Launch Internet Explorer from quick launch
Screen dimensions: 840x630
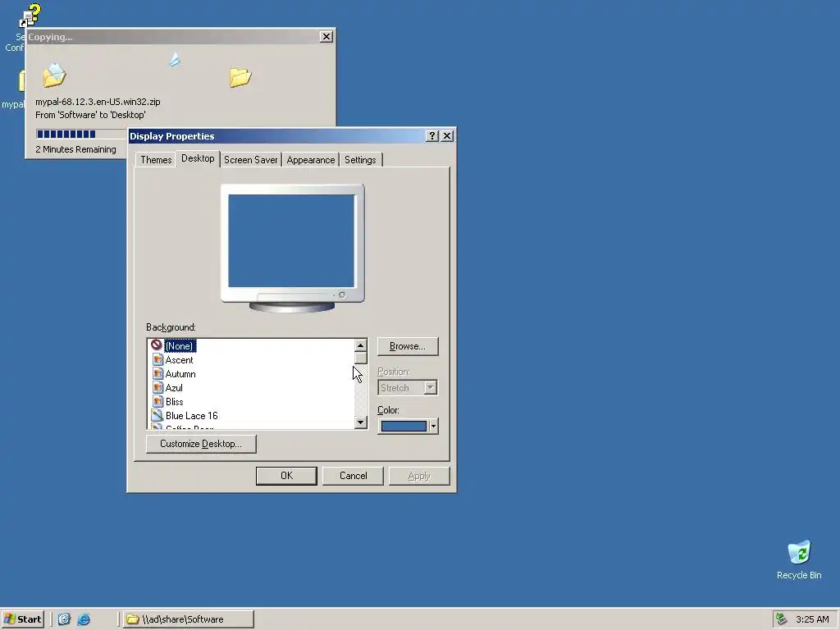[84, 619]
